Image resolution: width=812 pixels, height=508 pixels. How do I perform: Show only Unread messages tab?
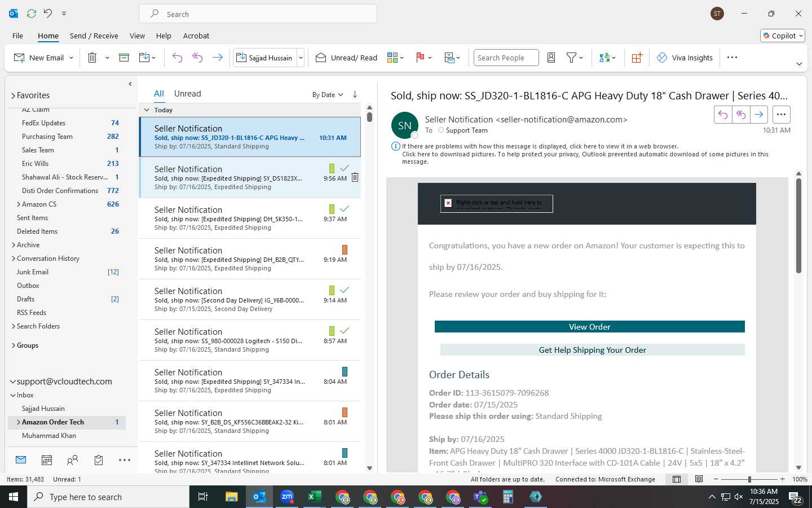(x=188, y=94)
